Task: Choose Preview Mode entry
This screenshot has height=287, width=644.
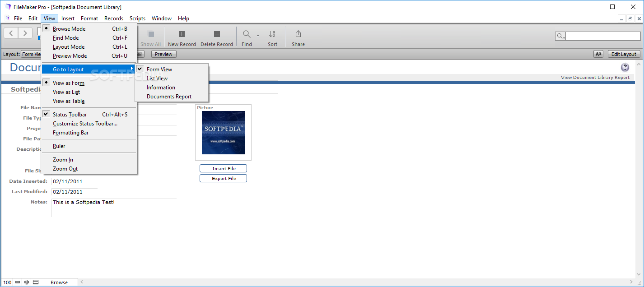Action: pos(89,56)
